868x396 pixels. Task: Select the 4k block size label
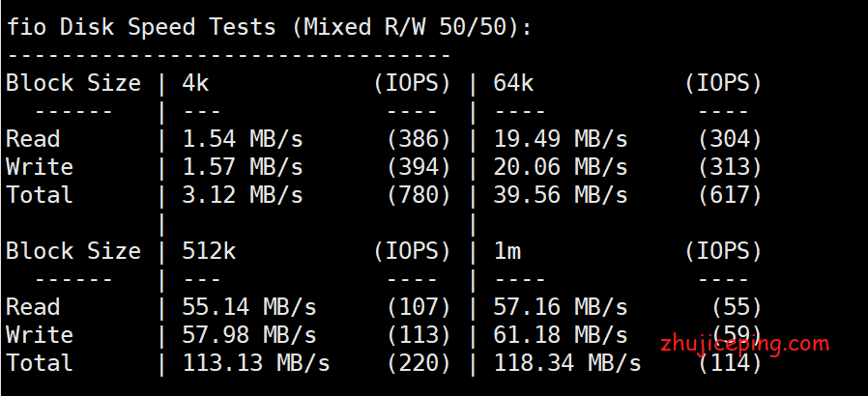tap(195, 83)
